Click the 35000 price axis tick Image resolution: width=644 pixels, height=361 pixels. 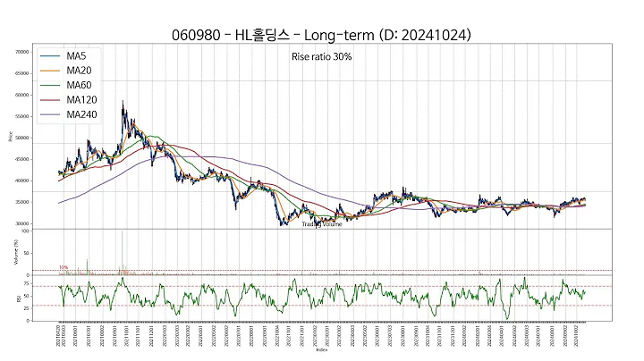pyautogui.click(x=22, y=202)
